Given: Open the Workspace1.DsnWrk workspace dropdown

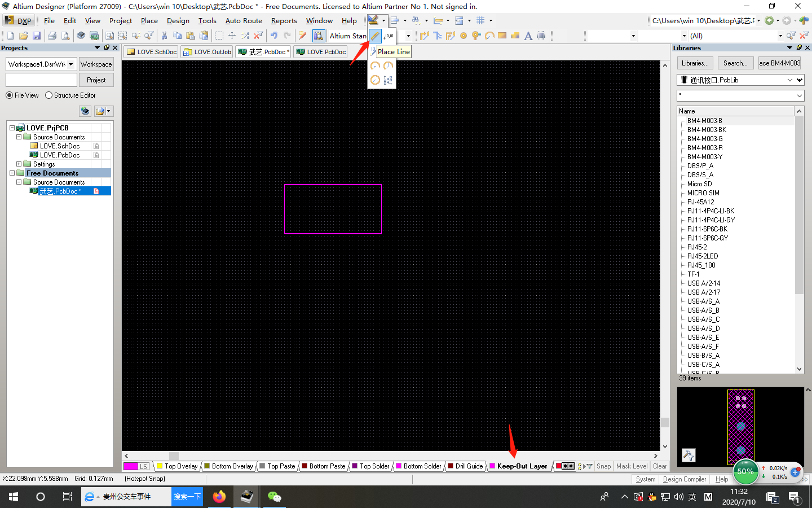Looking at the screenshot, I should (72, 64).
